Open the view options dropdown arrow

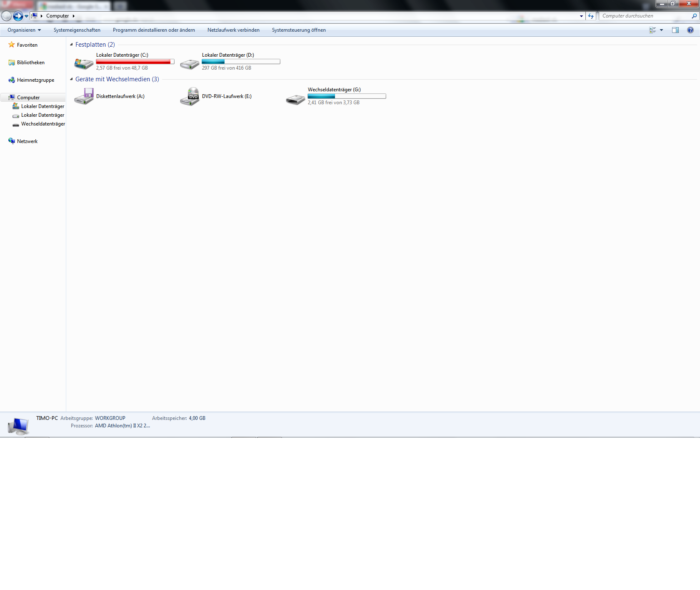point(661,30)
